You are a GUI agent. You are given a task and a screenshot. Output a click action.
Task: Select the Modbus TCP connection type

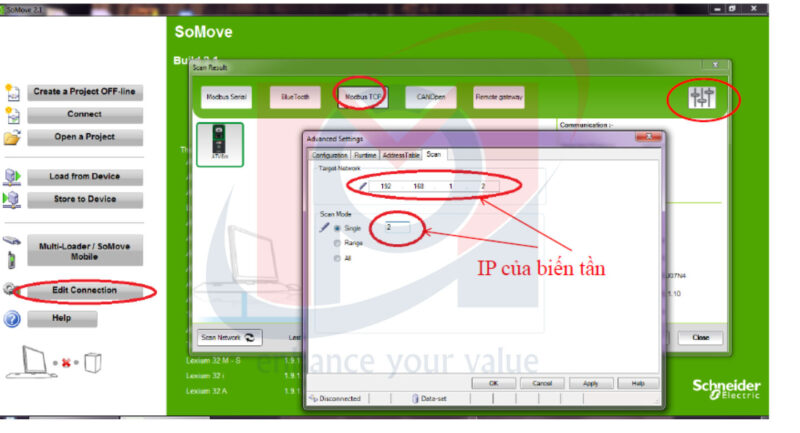[x=363, y=97]
